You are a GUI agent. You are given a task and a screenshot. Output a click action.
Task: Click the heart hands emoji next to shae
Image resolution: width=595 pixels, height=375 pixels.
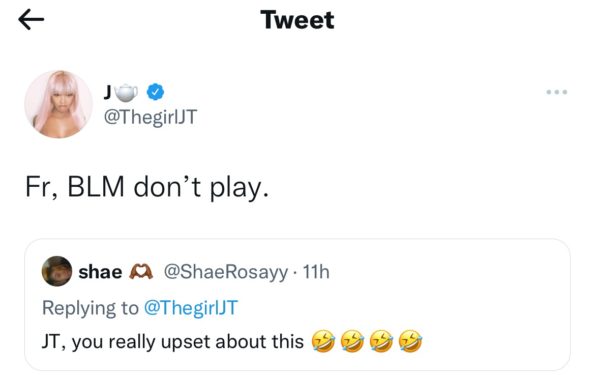click(x=141, y=271)
